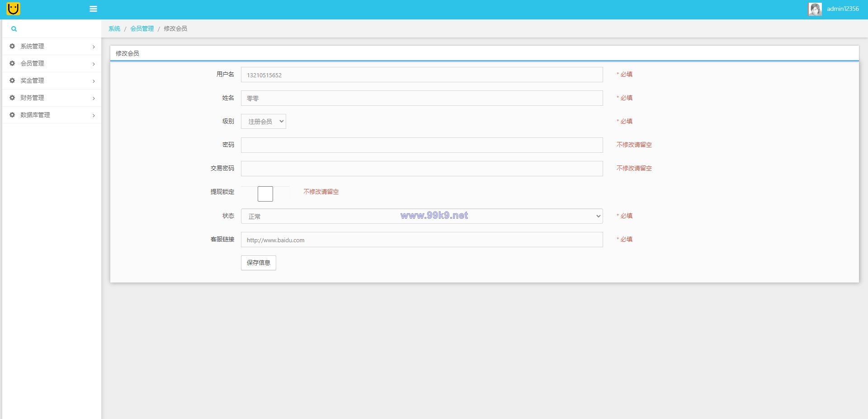Go to 会员管理 breadcrumb link
Image resolution: width=868 pixels, height=419 pixels.
142,28
